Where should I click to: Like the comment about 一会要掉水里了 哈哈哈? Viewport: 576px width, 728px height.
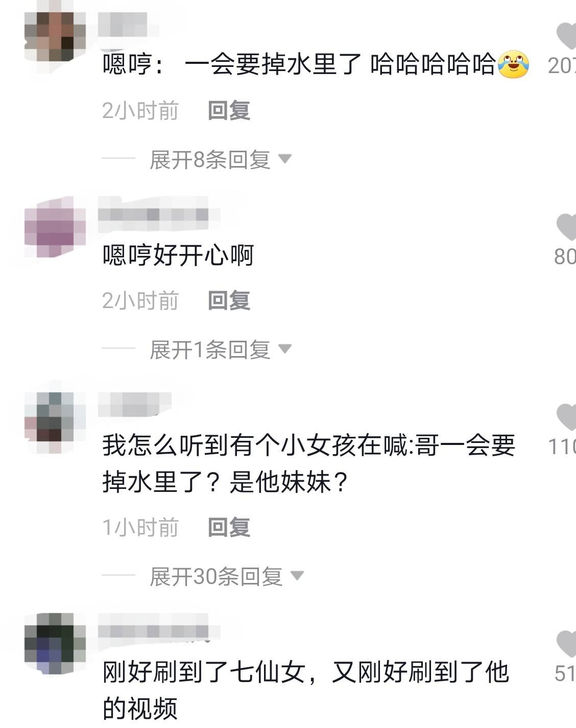pyautogui.click(x=566, y=36)
